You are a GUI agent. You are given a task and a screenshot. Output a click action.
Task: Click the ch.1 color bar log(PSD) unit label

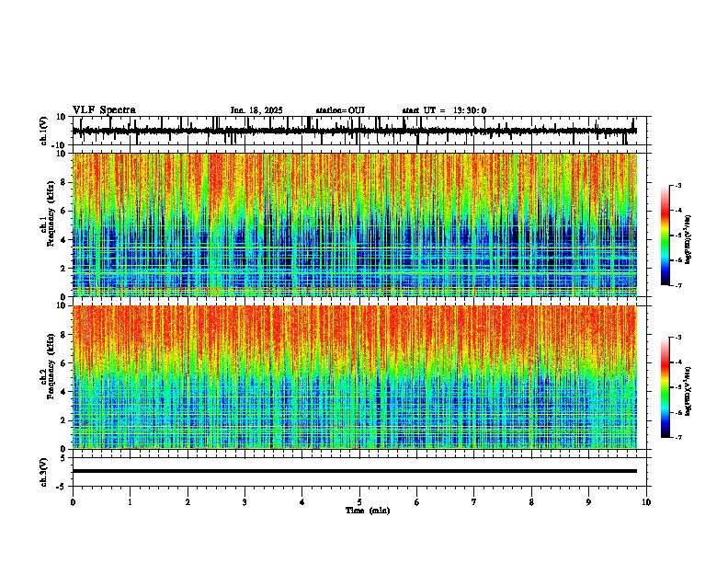click(688, 239)
